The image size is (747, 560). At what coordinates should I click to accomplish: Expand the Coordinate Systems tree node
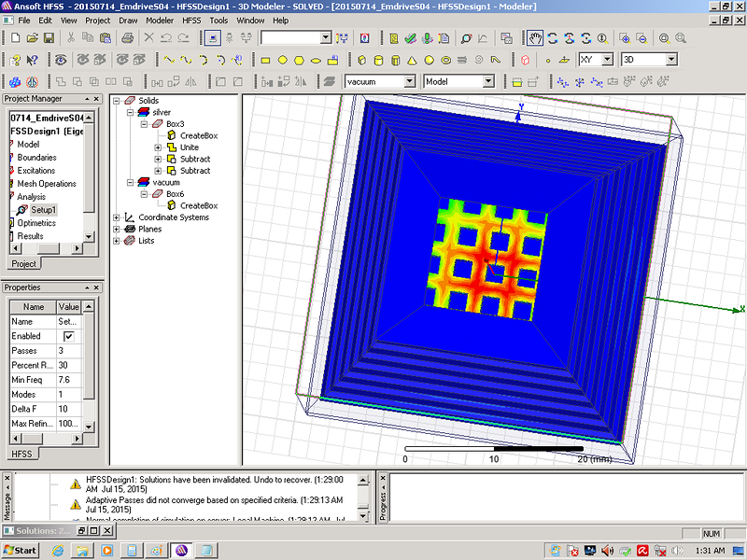(117, 217)
